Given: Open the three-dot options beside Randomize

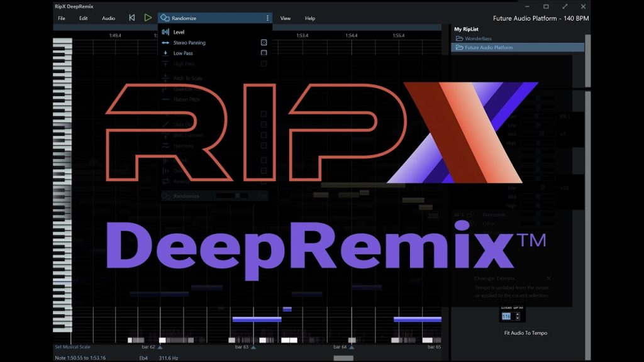Looking at the screenshot, I should click(x=267, y=18).
